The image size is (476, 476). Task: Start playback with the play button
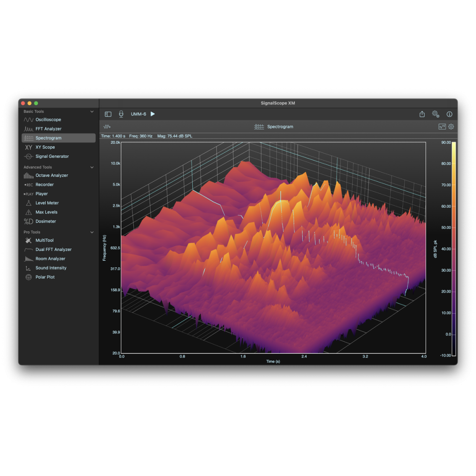pyautogui.click(x=153, y=114)
